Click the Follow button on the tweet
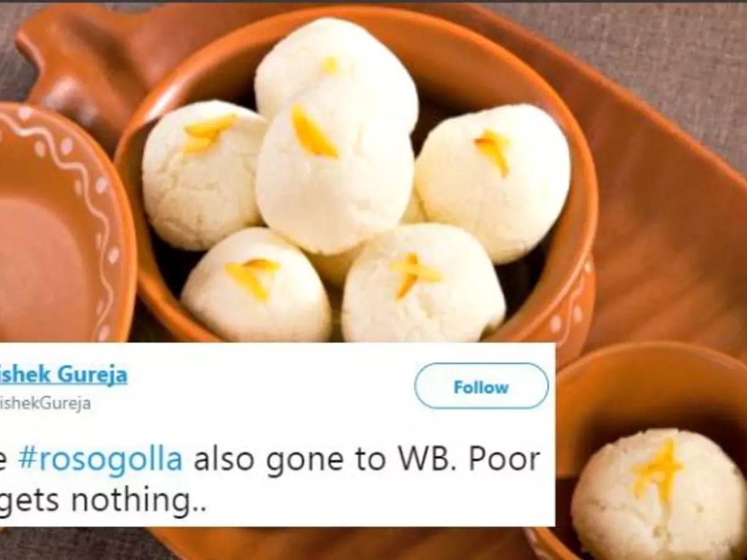The image size is (747, 560). [x=481, y=386]
